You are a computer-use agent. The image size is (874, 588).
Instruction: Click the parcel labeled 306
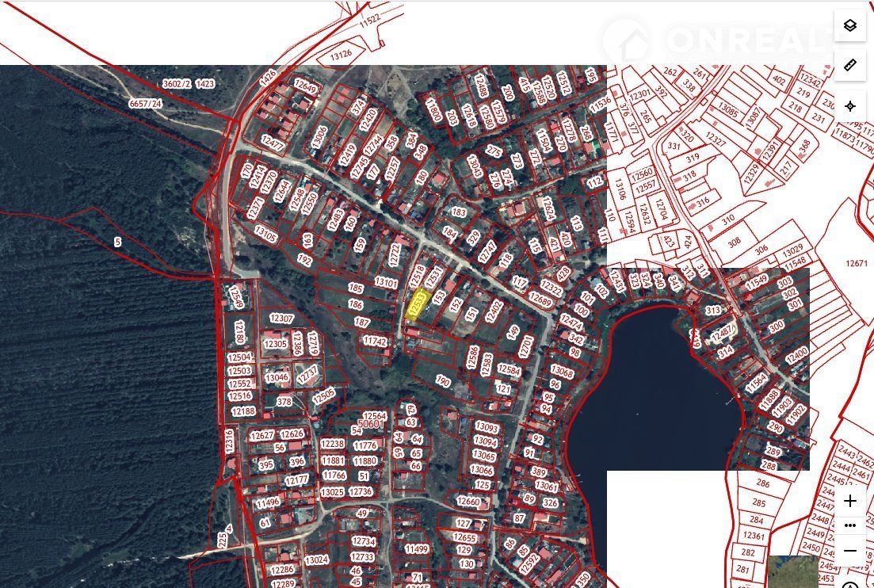(x=761, y=249)
